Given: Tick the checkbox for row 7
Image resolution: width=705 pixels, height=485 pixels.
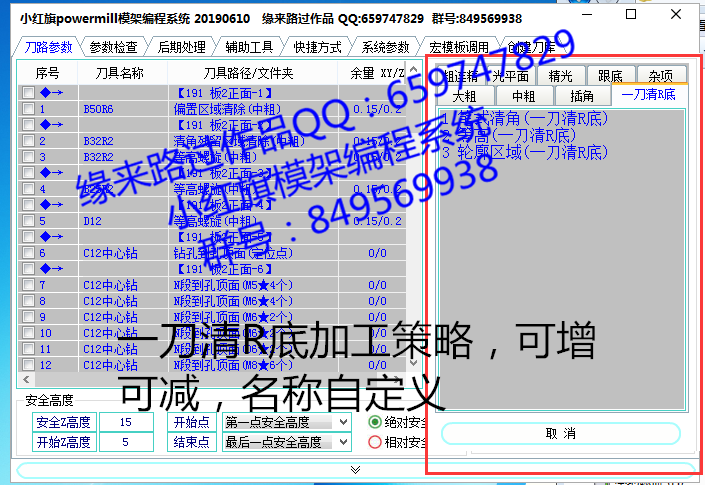Looking at the screenshot, I should [x=29, y=285].
